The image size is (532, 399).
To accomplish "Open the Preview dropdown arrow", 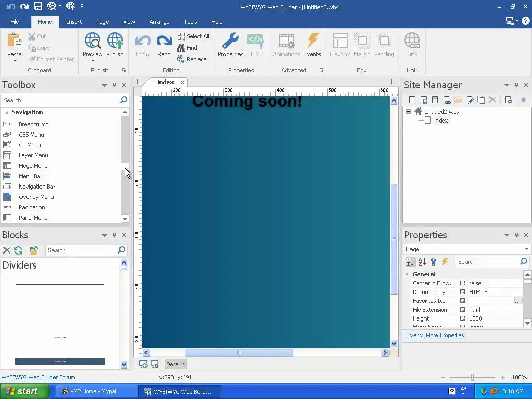I will (x=92, y=61).
